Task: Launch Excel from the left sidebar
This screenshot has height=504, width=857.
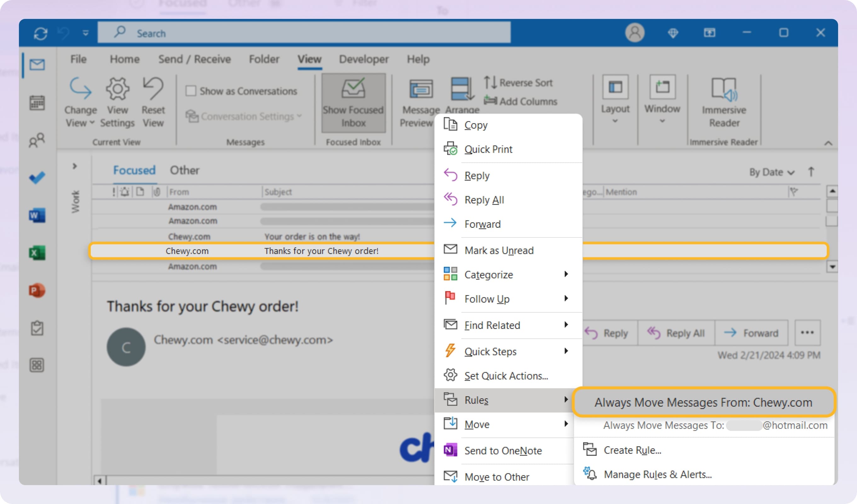Action: [x=37, y=253]
